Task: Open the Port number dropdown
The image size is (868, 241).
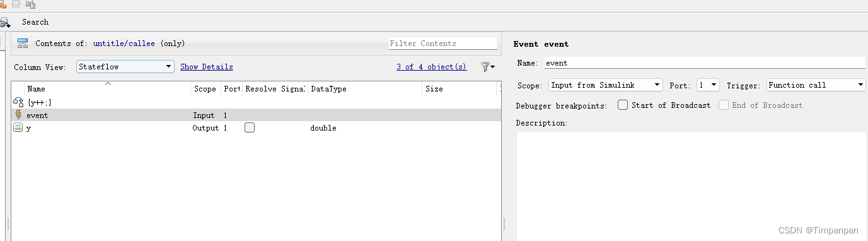Action: click(x=708, y=85)
